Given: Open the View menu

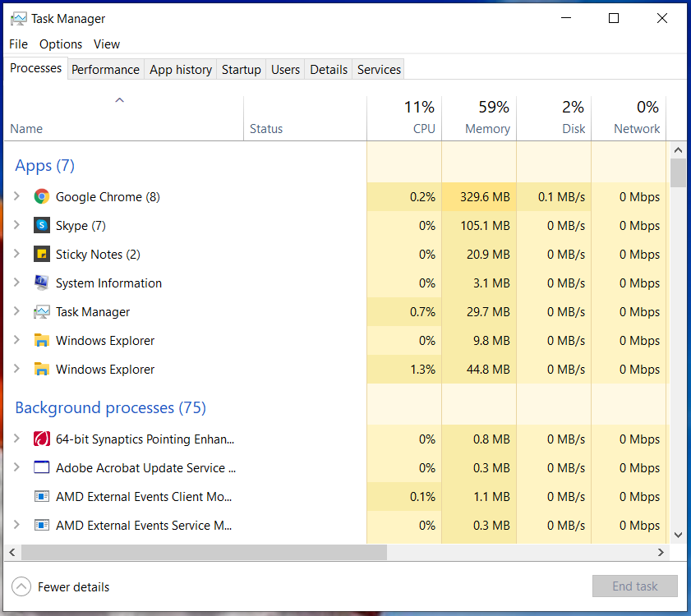Looking at the screenshot, I should 107,44.
